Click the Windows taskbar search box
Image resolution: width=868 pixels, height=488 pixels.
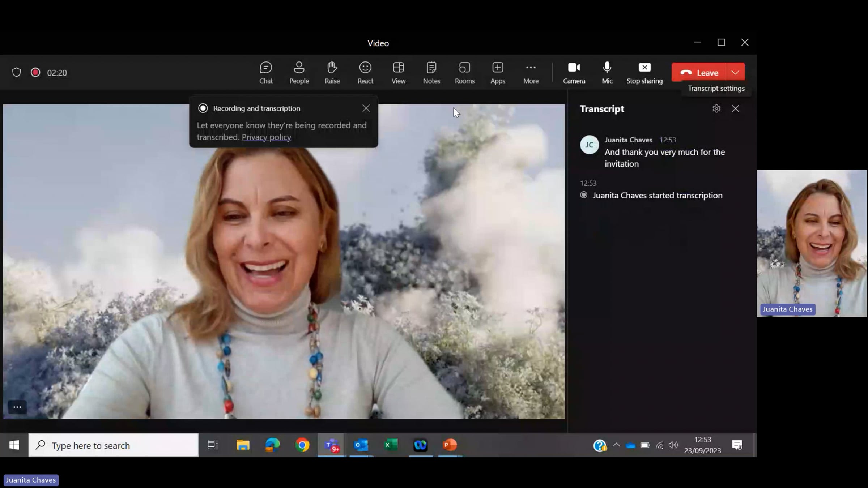114,445
